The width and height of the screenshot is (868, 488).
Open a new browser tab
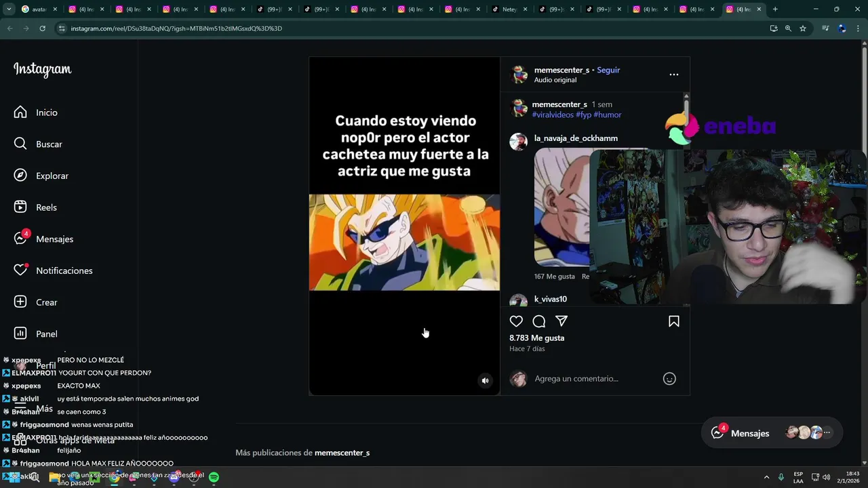(x=775, y=9)
